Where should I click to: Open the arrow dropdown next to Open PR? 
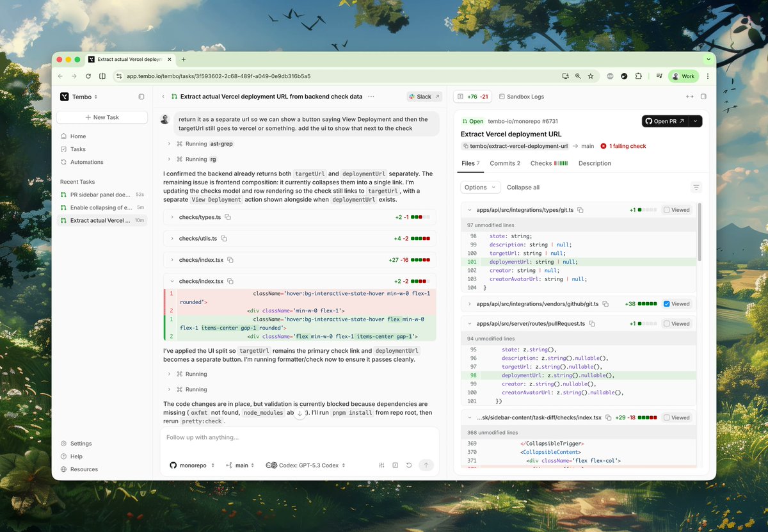pyautogui.click(x=696, y=121)
